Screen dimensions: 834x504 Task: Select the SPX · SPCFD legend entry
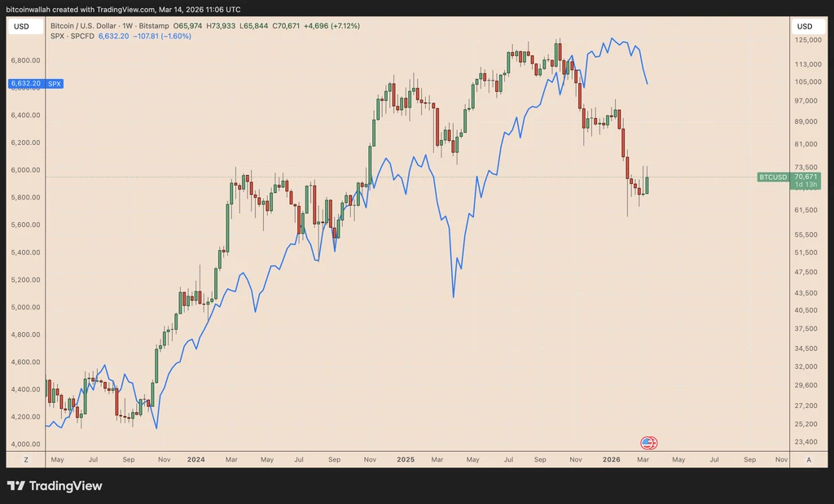pyautogui.click(x=72, y=36)
